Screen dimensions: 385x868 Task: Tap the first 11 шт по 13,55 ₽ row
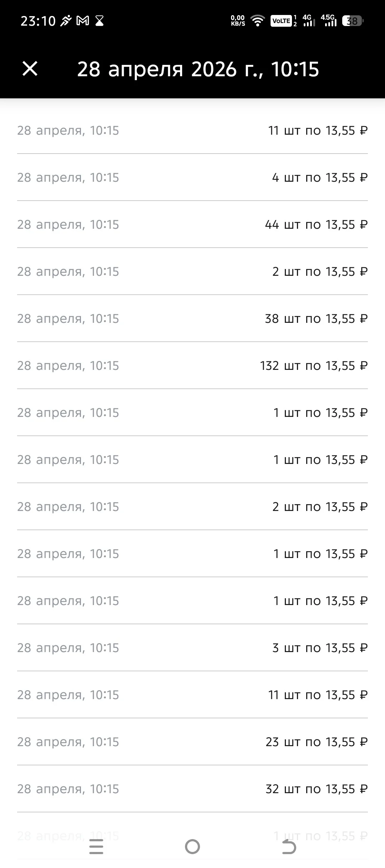click(x=192, y=130)
